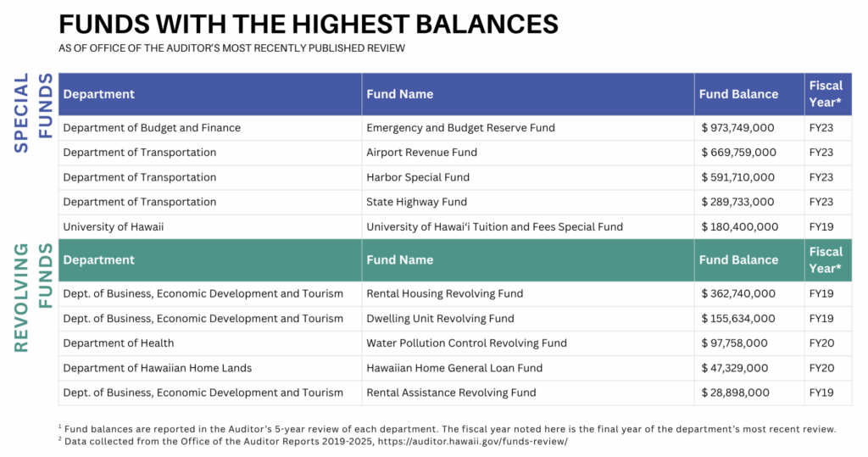Screen dimensions: 868x457
Task: Click the Department of Health cell
Action: pyautogui.click(x=119, y=343)
